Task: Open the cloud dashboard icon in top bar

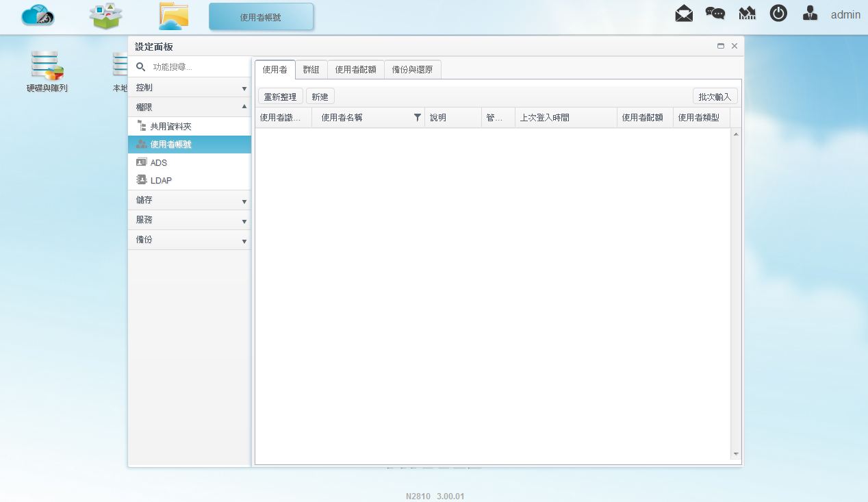Action: pyautogui.click(x=38, y=15)
